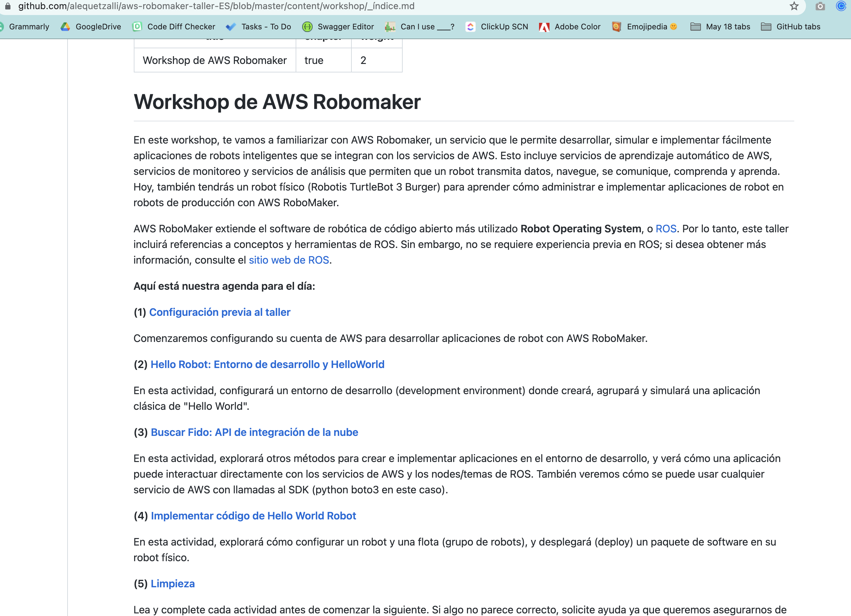This screenshot has width=851, height=616.
Task: Open the sitio web de ROS link
Action: tap(289, 260)
